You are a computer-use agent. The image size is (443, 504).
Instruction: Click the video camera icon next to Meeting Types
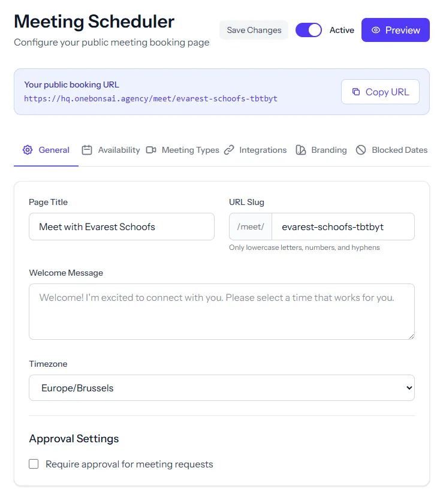pyautogui.click(x=152, y=150)
